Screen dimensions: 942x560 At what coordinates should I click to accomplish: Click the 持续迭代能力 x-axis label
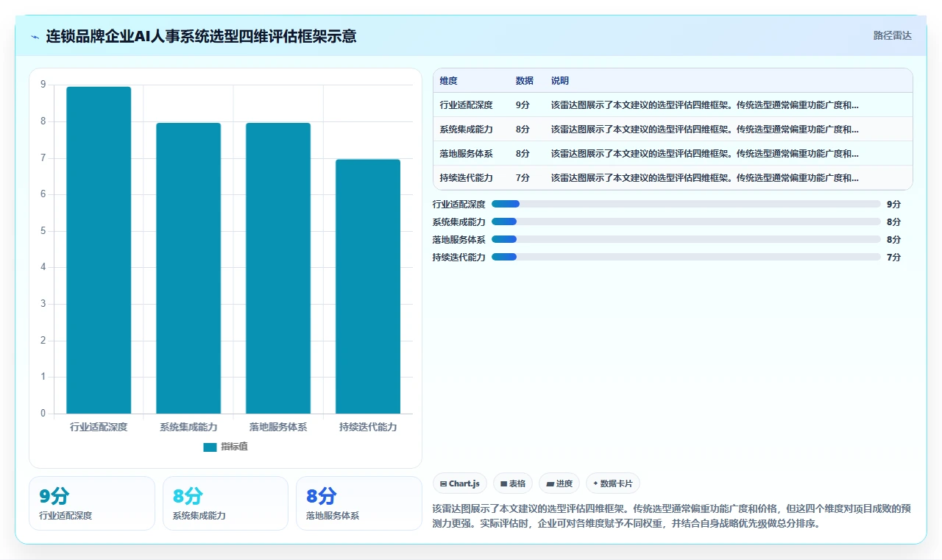[x=368, y=427]
